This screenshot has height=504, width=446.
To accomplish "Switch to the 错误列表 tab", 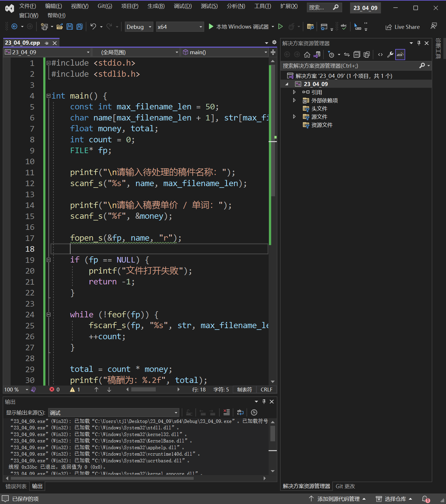I will (16, 486).
